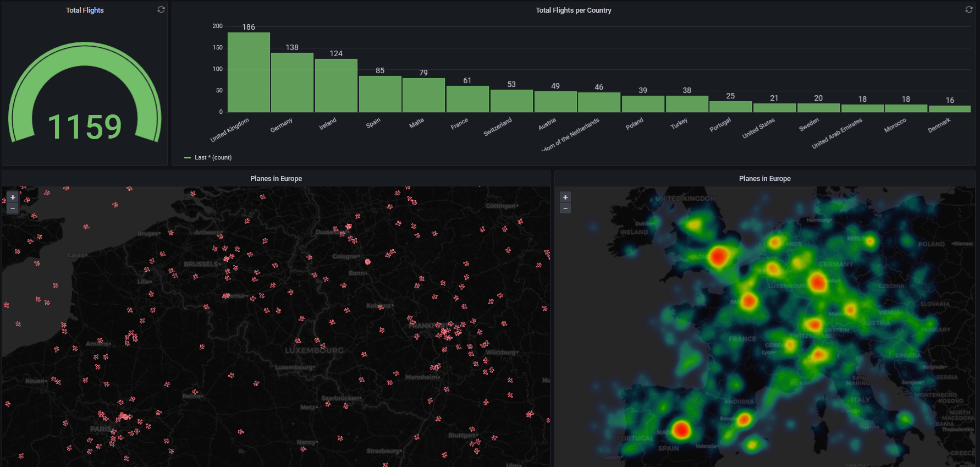
Task: Click the Göttingen label on the map
Action: point(500,206)
